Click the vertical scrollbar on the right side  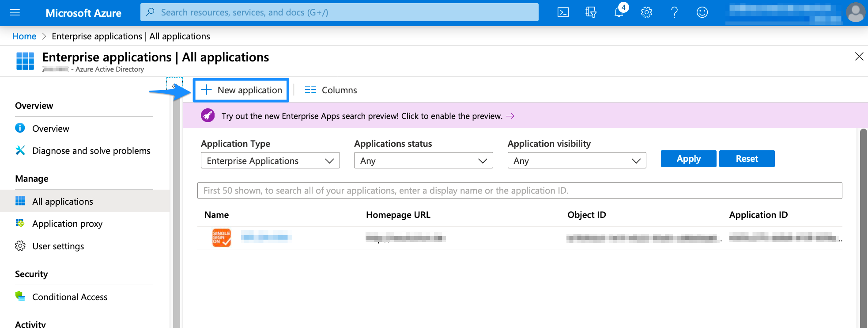coord(864,228)
